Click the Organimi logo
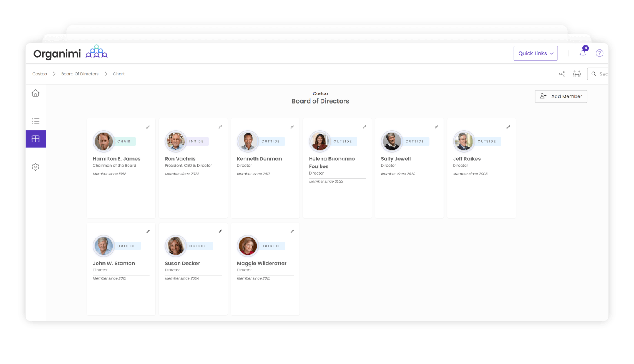 tap(71, 53)
